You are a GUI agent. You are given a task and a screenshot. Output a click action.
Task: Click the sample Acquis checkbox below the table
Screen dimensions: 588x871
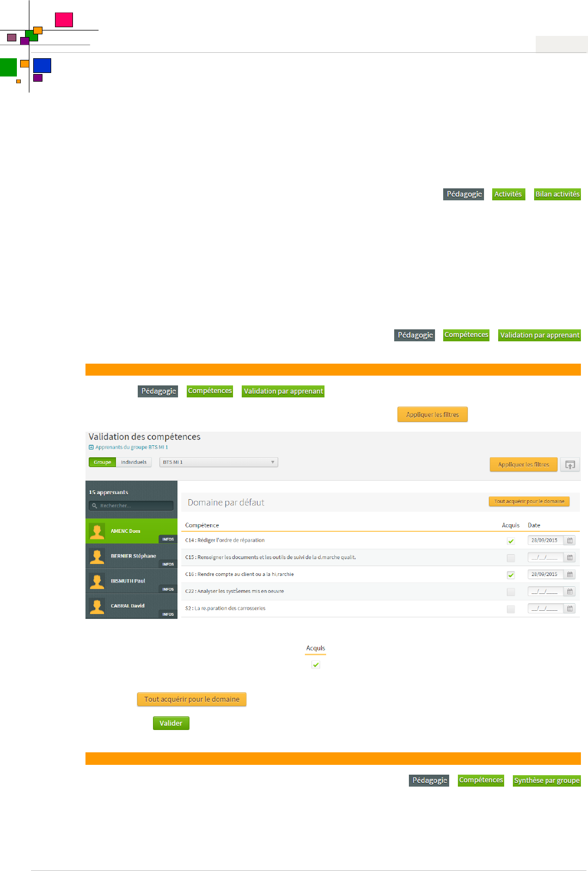tap(316, 665)
